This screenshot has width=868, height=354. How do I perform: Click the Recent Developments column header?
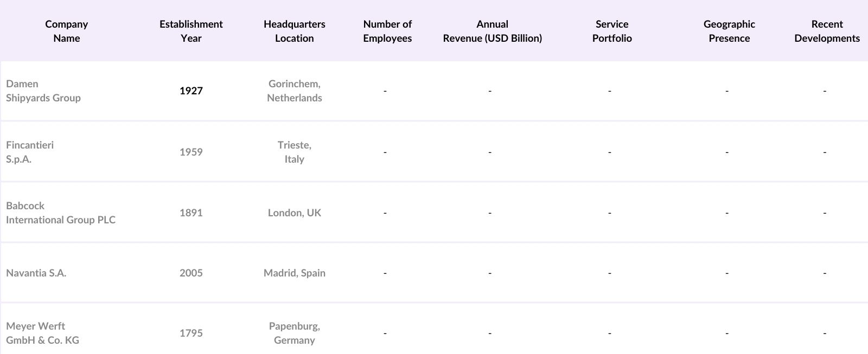(x=827, y=31)
